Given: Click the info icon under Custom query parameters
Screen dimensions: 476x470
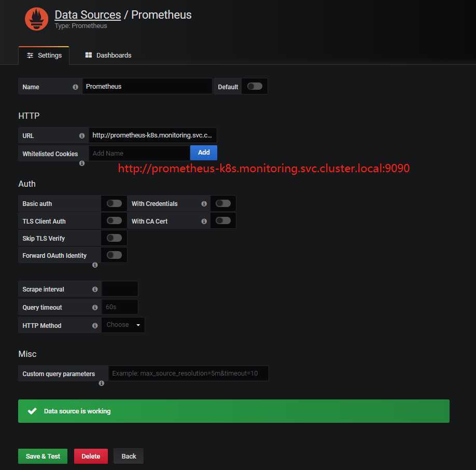Looking at the screenshot, I should (x=102, y=383).
